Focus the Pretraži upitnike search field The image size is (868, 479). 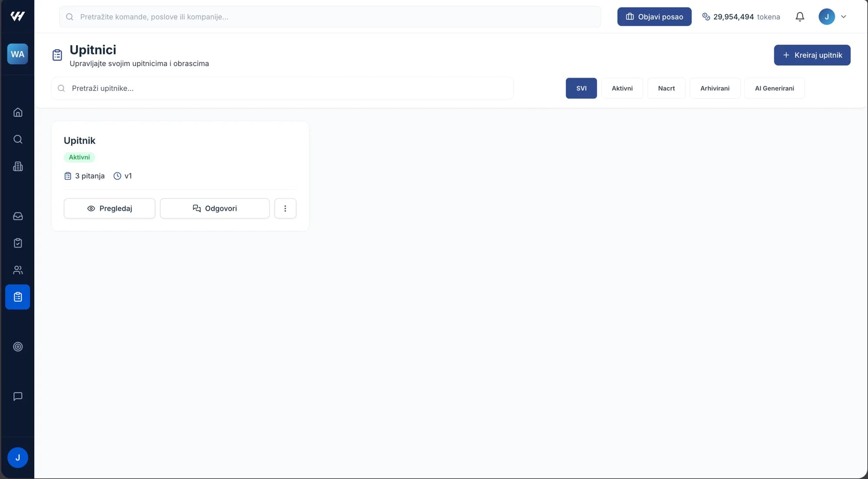[282, 88]
